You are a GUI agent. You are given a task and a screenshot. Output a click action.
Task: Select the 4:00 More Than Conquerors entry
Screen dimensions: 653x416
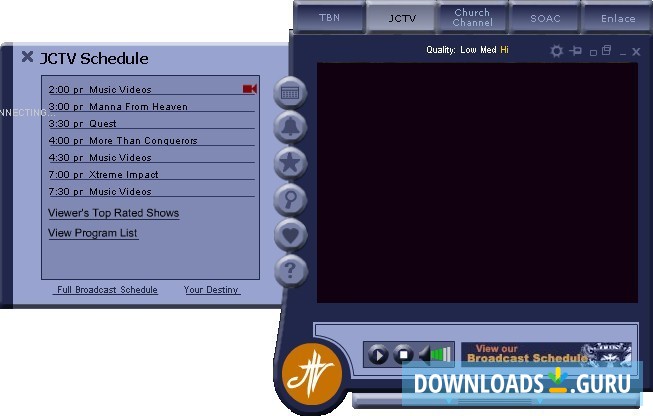pos(152,141)
